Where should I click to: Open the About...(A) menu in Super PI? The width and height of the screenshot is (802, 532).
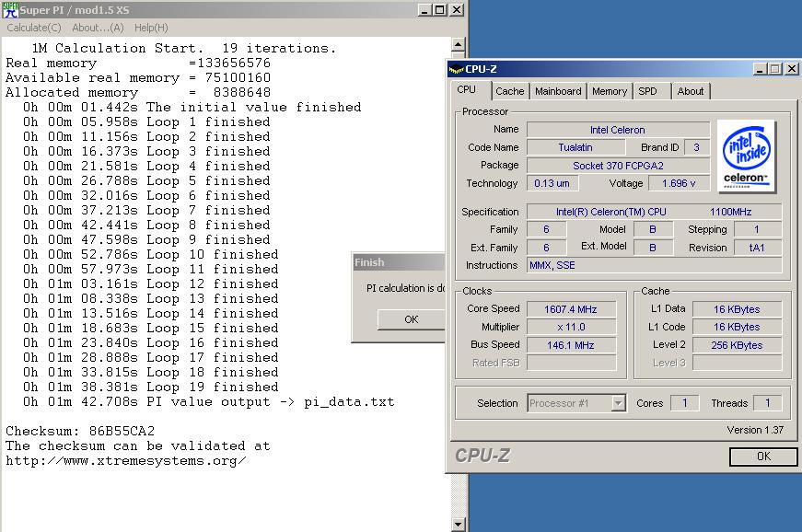(x=98, y=28)
